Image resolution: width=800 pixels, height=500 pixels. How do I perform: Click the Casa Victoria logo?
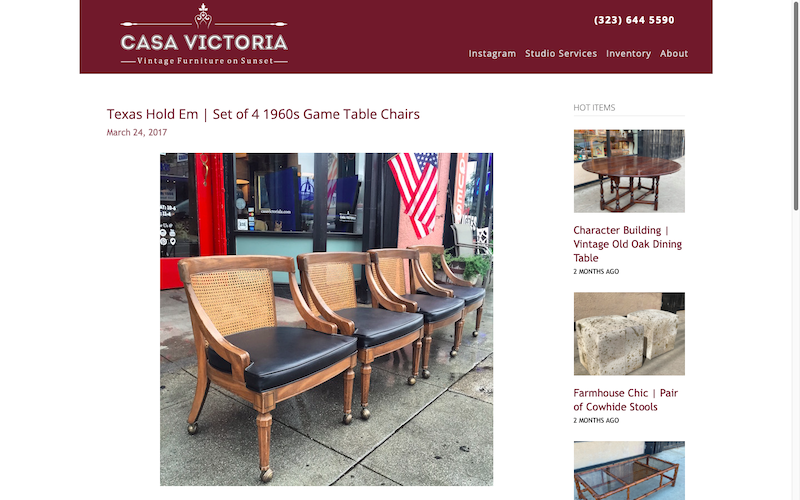[204, 34]
